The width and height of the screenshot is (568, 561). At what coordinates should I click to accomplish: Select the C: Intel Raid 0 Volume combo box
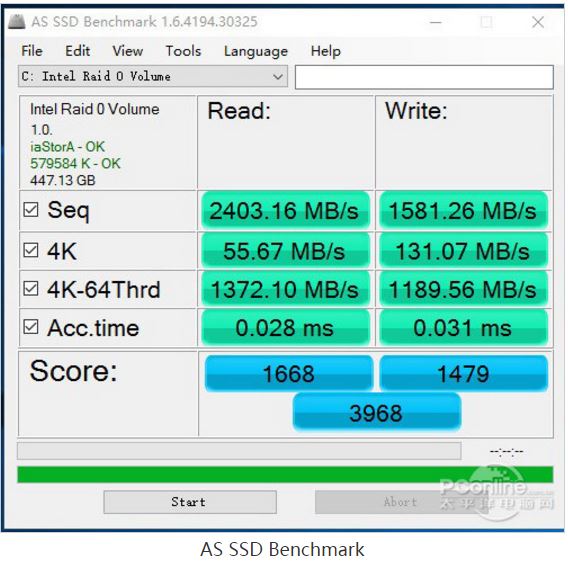[x=153, y=76]
